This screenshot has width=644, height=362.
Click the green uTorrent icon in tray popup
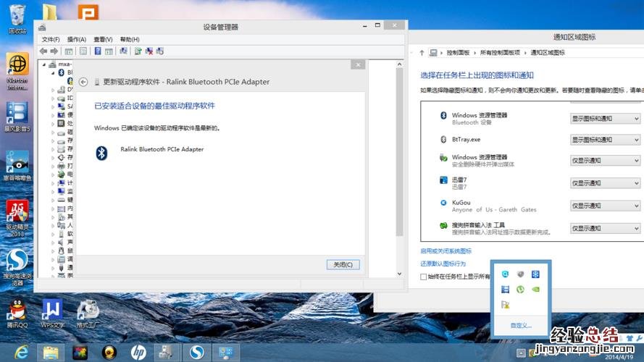click(x=520, y=290)
